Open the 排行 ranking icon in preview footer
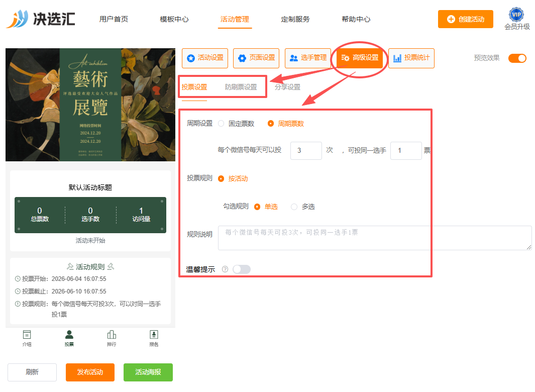The width and height of the screenshot is (535, 392). pos(112,335)
